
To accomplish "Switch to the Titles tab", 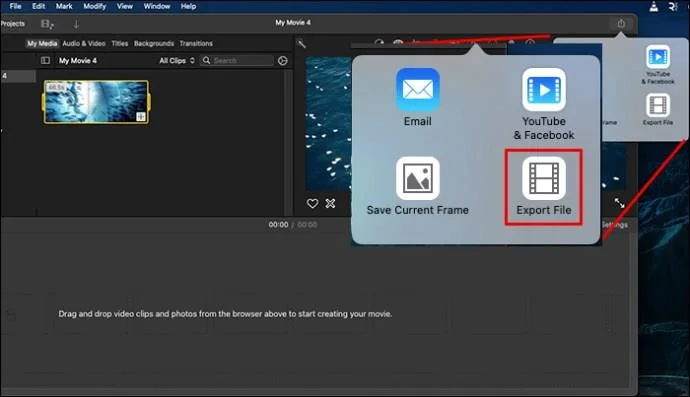I will 120,43.
